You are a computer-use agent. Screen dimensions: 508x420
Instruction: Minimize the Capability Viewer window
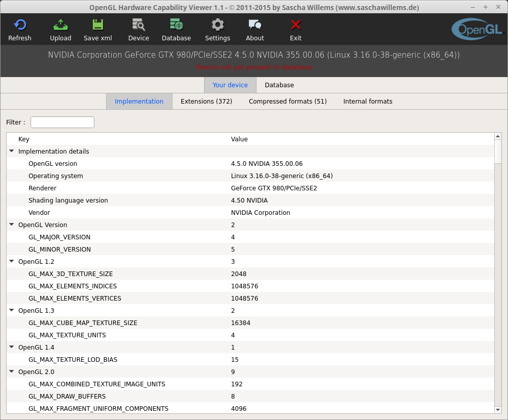click(x=473, y=7)
